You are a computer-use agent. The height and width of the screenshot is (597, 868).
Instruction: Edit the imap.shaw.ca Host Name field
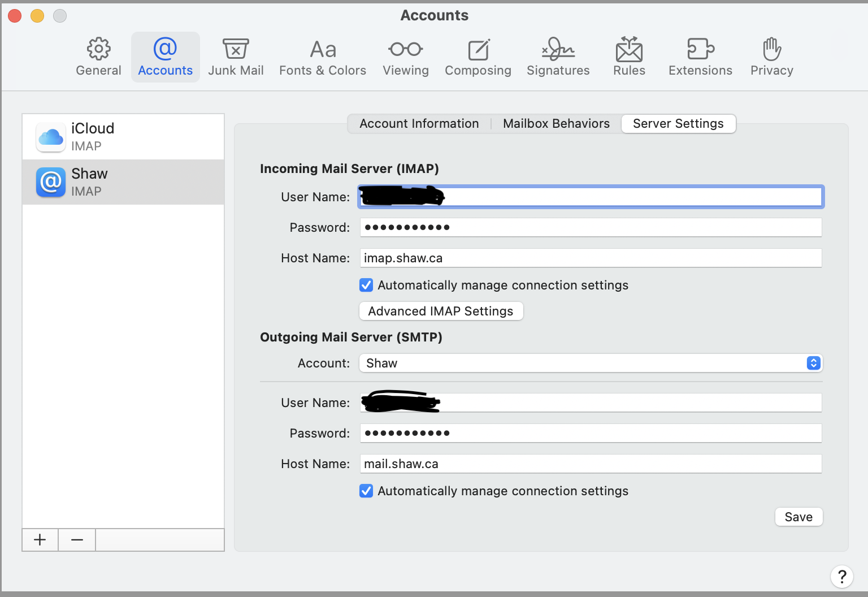pyautogui.click(x=591, y=258)
